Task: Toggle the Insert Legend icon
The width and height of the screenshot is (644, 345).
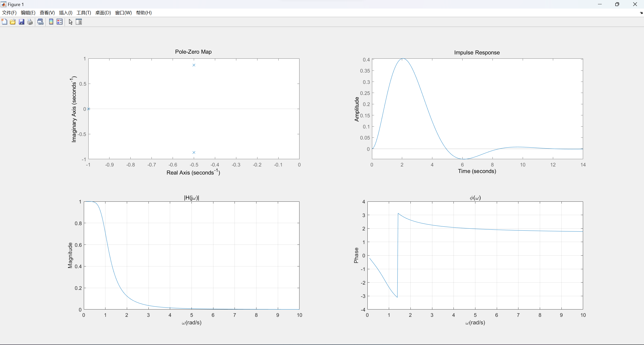Action: (60, 22)
